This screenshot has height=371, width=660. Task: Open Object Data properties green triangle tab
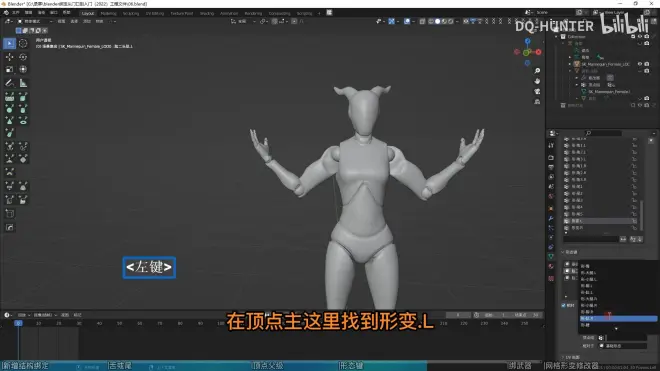pyautogui.click(x=551, y=256)
